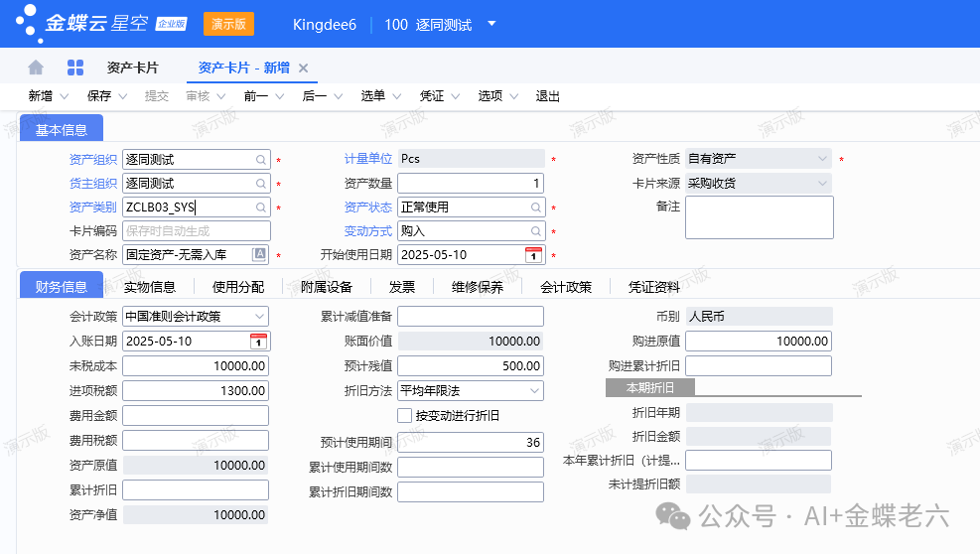Image resolution: width=980 pixels, height=554 pixels.
Task: Click into the 备注 text area
Action: (x=759, y=217)
